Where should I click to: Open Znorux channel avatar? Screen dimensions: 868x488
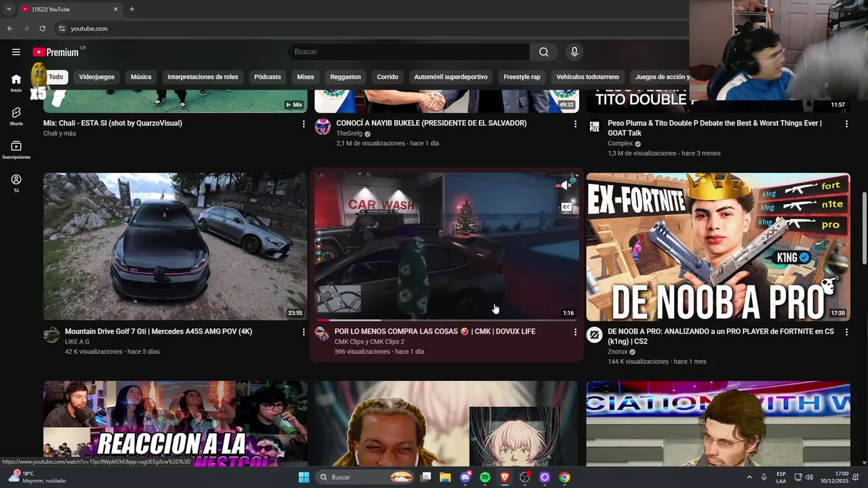595,335
